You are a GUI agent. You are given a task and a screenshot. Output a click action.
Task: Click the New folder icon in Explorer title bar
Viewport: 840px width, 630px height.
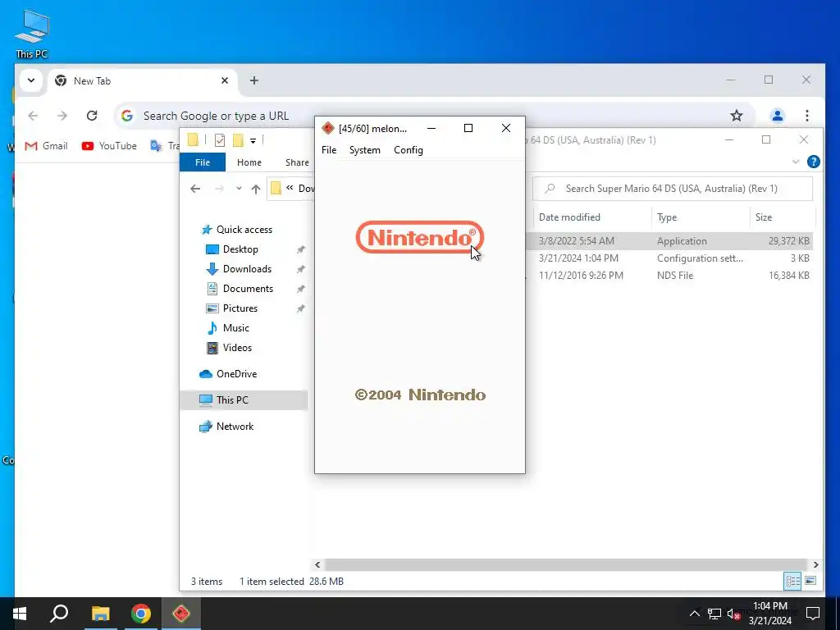click(x=239, y=140)
